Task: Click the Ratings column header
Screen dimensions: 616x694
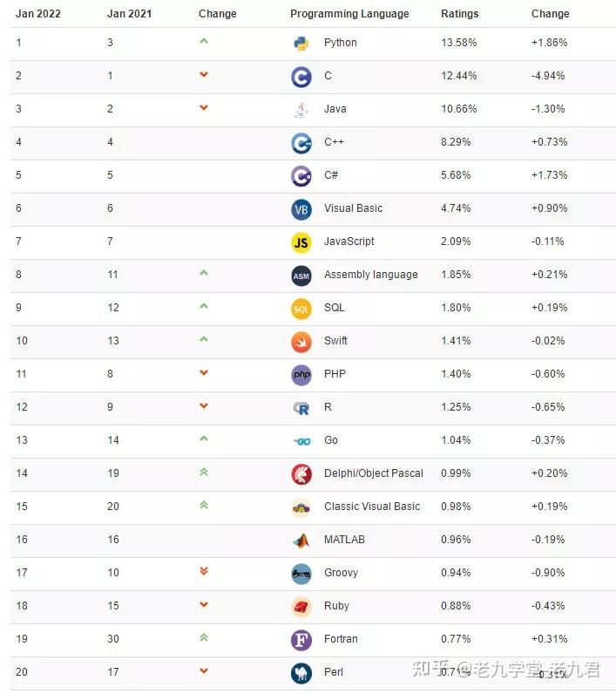Action: (458, 14)
